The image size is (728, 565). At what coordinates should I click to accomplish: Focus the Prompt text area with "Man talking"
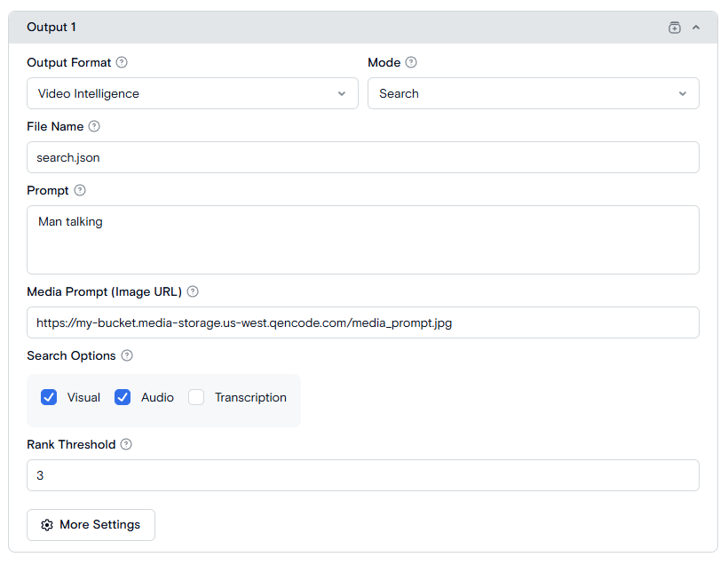[x=362, y=240]
